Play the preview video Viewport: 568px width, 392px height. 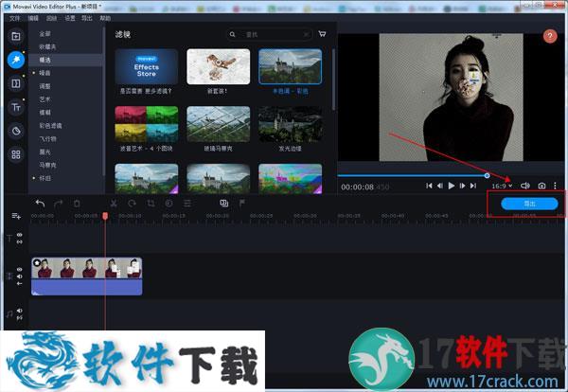tap(451, 186)
